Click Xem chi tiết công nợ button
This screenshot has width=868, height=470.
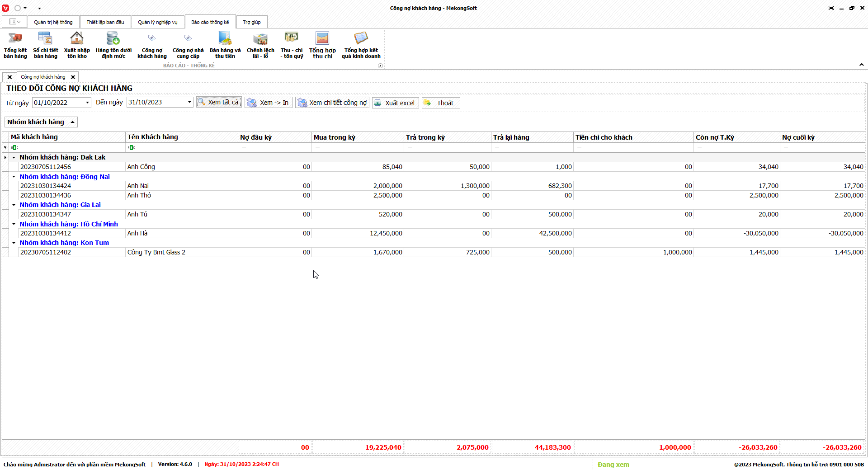332,103
